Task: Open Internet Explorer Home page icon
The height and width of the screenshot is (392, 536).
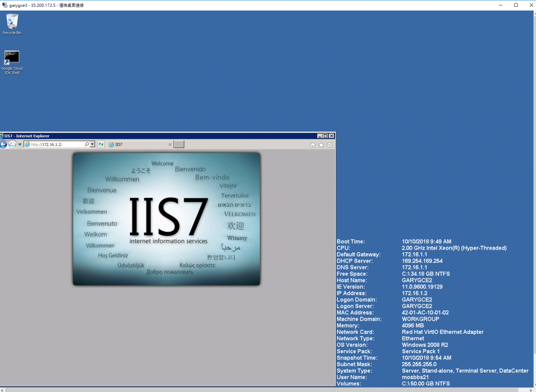Action: (x=313, y=145)
